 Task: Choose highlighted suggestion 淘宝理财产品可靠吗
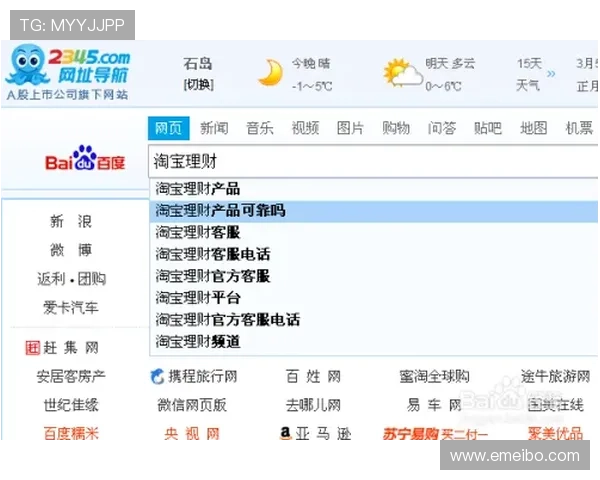[374, 211]
